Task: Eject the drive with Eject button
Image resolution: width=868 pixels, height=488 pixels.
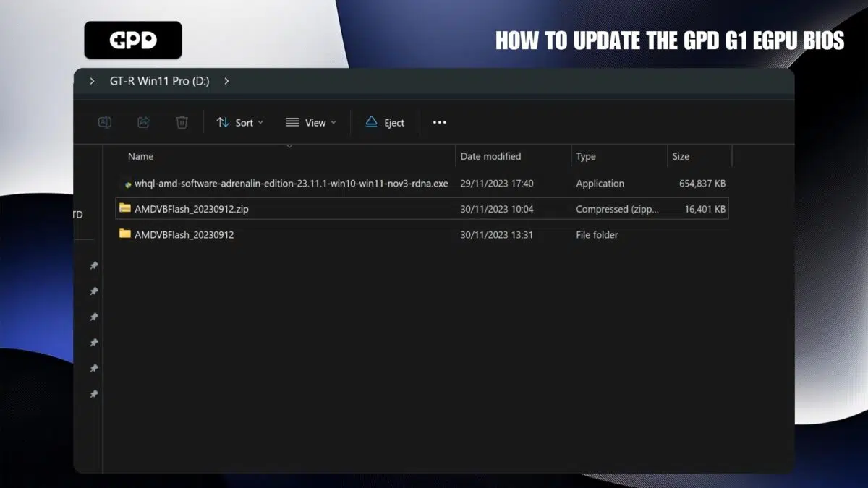Action: pos(385,122)
